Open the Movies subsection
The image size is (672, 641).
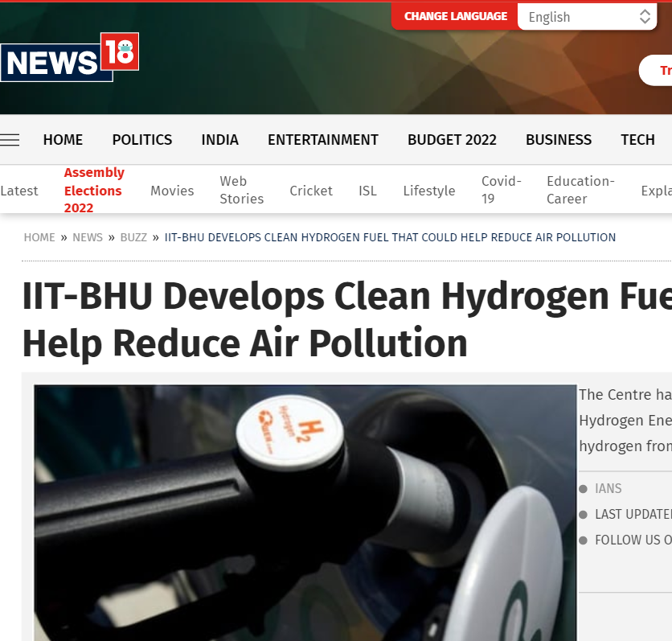pos(172,191)
